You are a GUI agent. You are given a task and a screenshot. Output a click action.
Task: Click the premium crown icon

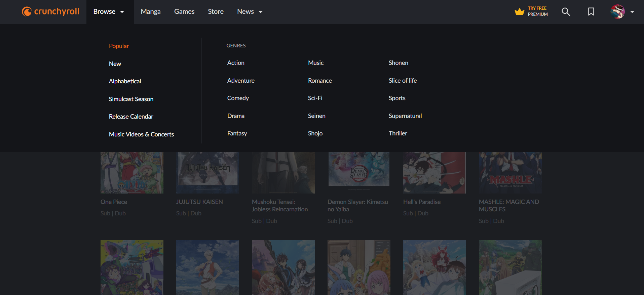(519, 12)
